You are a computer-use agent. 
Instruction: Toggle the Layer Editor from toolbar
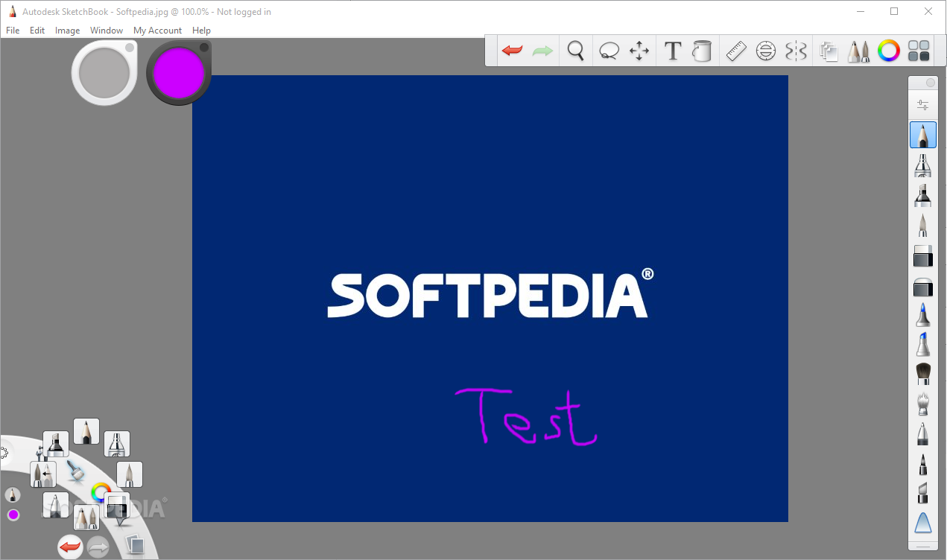coord(829,51)
